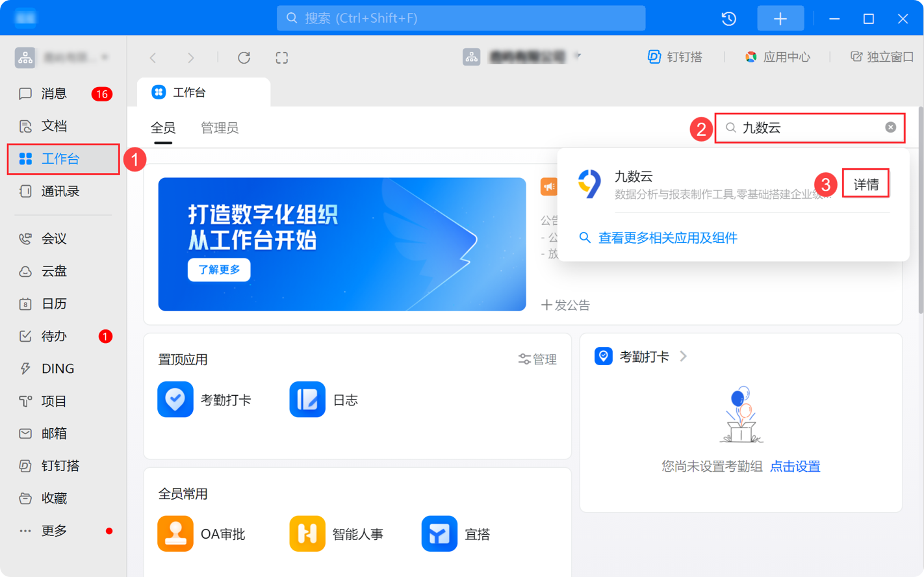Screen dimensions: 924x577
Task: Expand the 考勤打卡 card chevron
Action: pyautogui.click(x=684, y=356)
